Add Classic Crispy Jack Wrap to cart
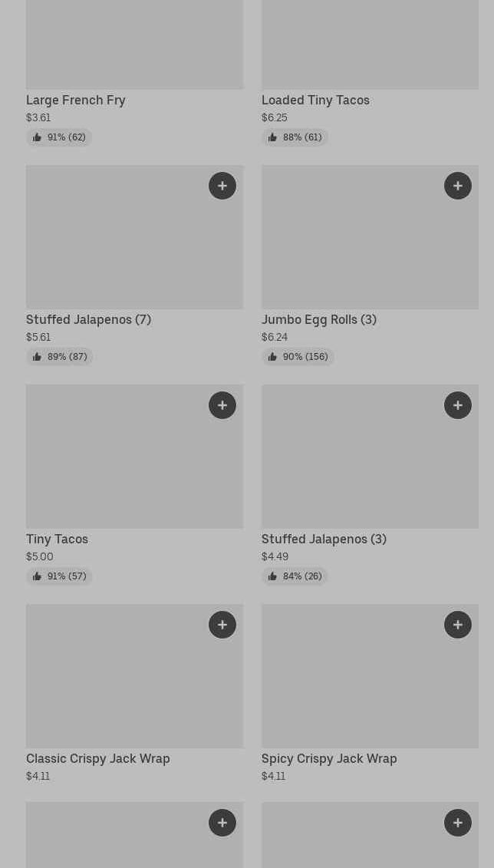 [x=222, y=625]
